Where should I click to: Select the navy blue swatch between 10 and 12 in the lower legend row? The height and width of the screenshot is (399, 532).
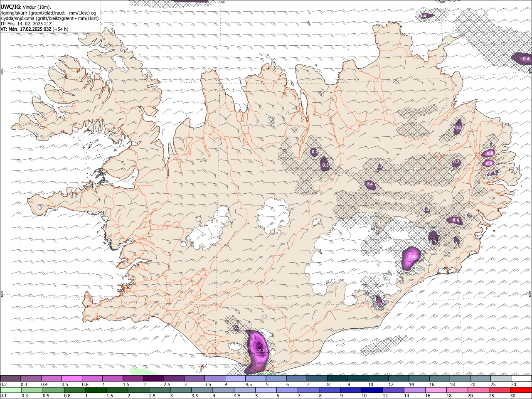tap(372, 390)
